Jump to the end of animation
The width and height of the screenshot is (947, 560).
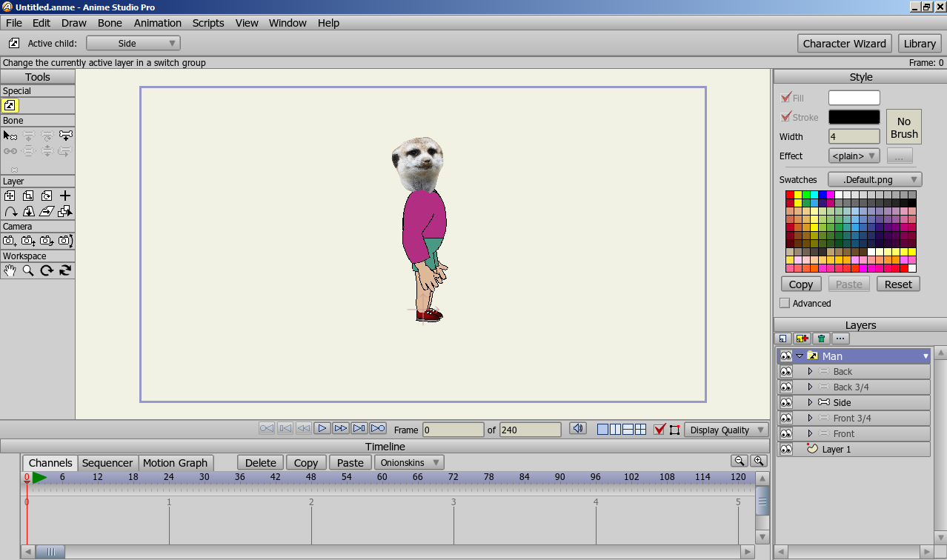pyautogui.click(x=378, y=428)
